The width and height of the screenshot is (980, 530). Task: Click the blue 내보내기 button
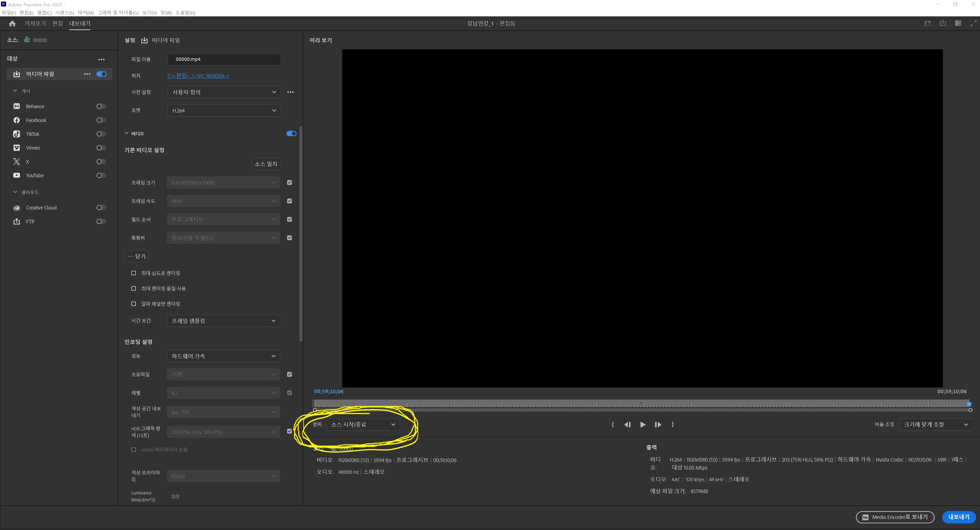pos(958,517)
